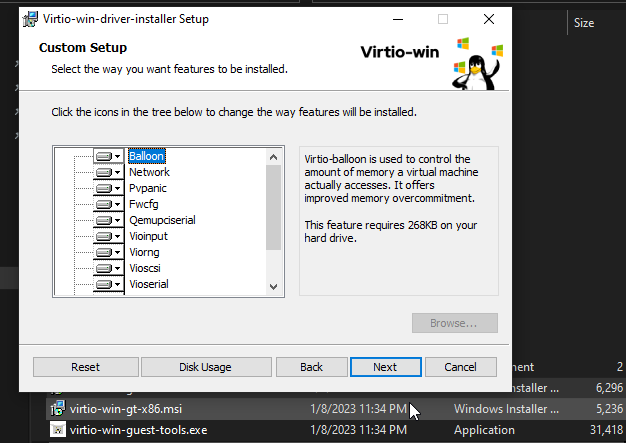626x443 pixels.
Task: Select the Vioinput feature label
Action: coord(148,236)
